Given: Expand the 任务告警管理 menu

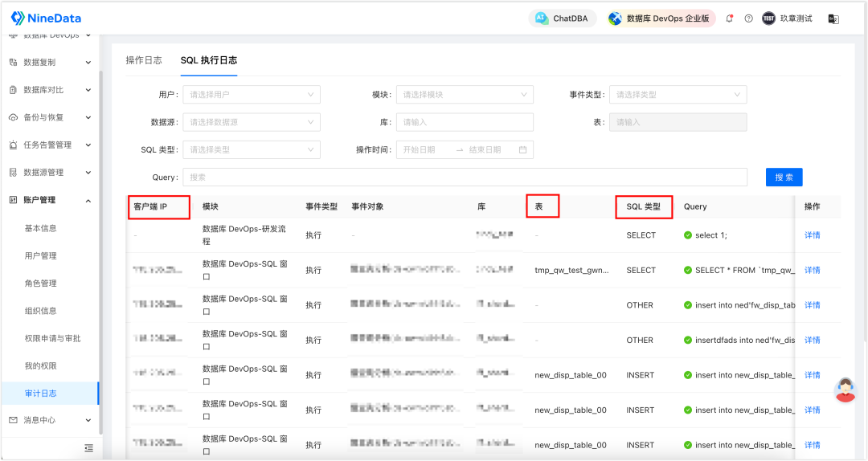Looking at the screenshot, I should tap(88, 145).
